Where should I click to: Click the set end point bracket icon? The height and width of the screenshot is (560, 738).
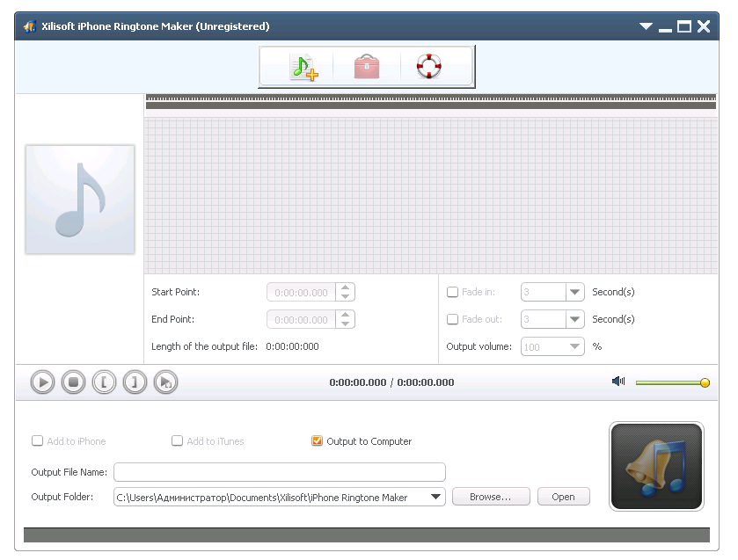135,382
